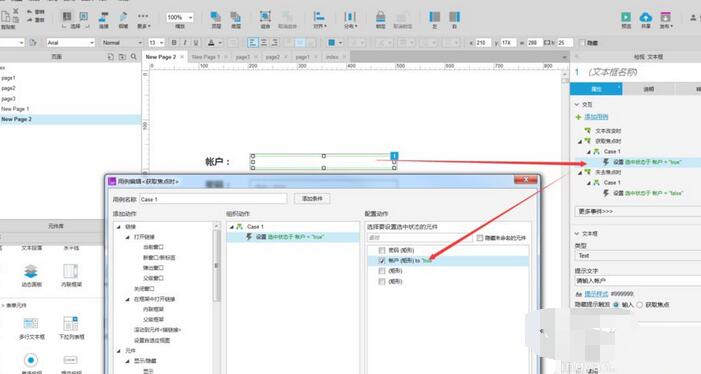The height and width of the screenshot is (374, 701).
Task: Click the hint text 请输入帐户 field
Action: pos(638,281)
